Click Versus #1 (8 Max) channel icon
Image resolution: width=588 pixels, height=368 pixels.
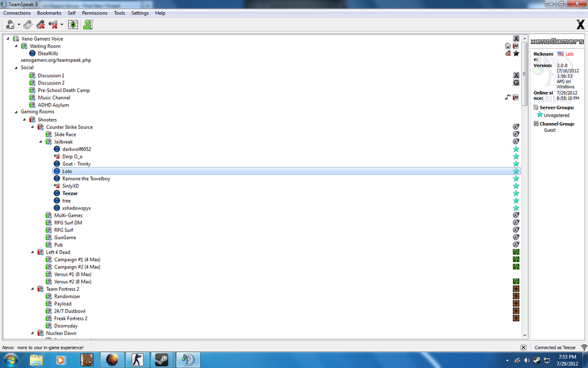pos(48,274)
